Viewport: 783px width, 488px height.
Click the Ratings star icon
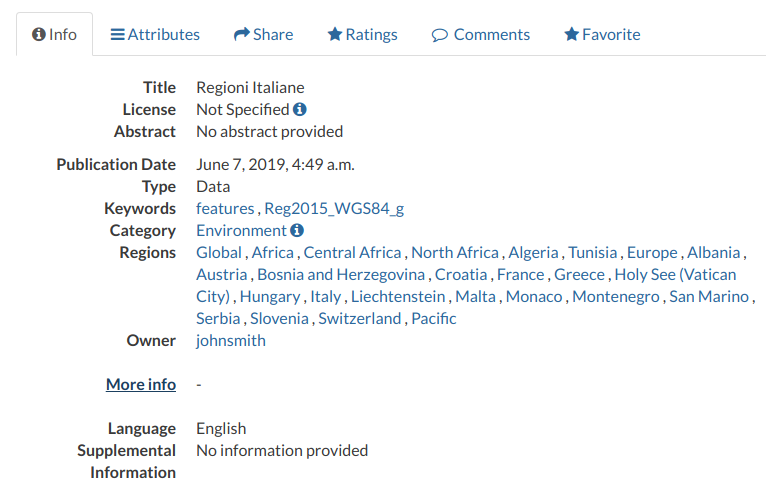point(335,34)
